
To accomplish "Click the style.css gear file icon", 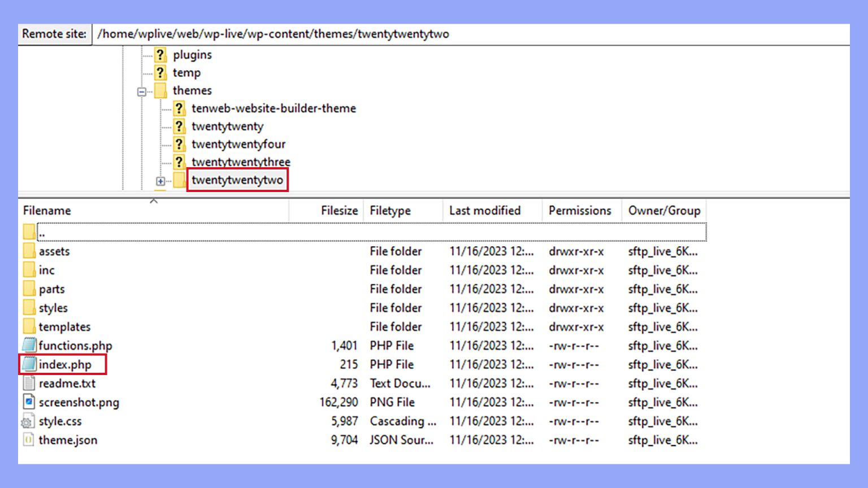I will click(x=28, y=421).
